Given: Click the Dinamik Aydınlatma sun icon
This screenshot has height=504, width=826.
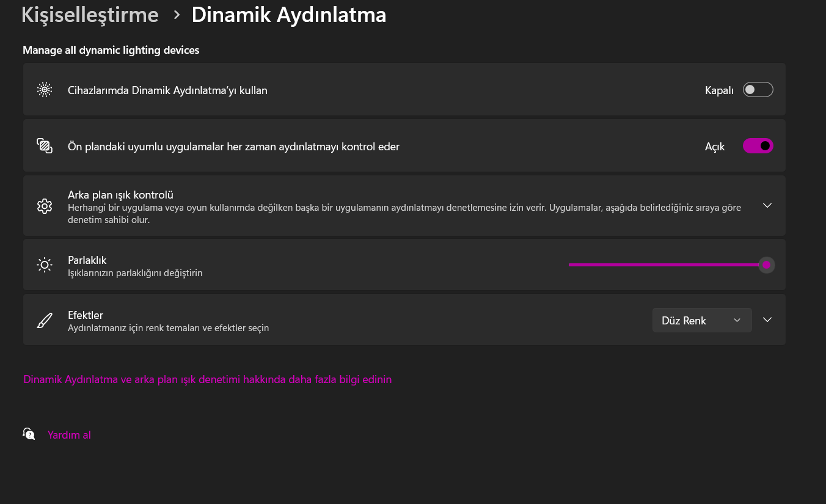Looking at the screenshot, I should pyautogui.click(x=45, y=90).
